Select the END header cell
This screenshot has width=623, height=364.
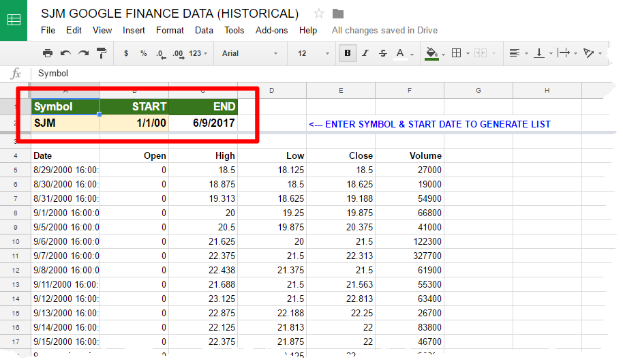pyautogui.click(x=203, y=106)
